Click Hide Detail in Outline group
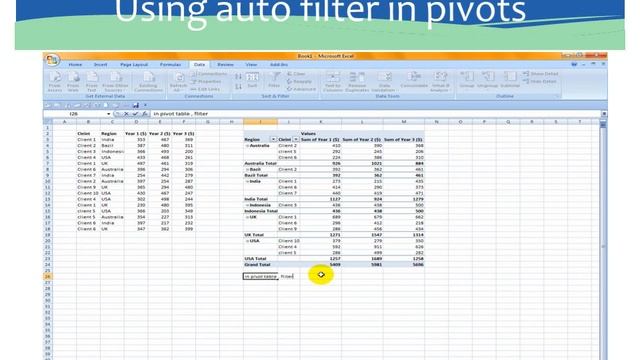 coord(540,81)
